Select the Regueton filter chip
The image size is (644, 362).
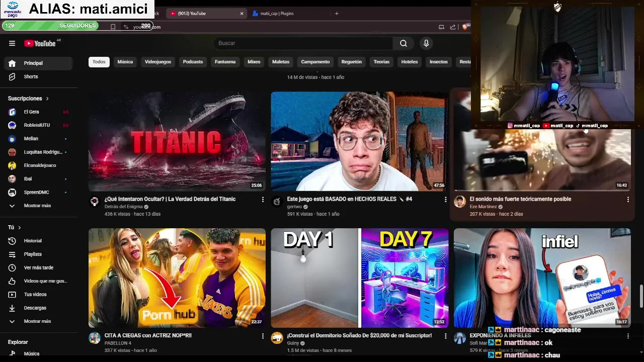point(352,62)
